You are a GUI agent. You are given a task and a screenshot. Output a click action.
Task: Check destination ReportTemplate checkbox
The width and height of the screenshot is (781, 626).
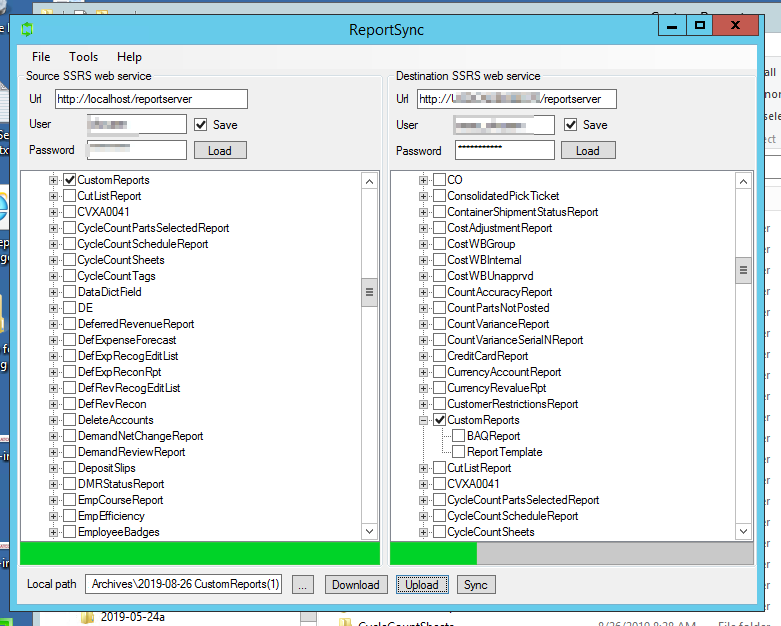click(459, 452)
